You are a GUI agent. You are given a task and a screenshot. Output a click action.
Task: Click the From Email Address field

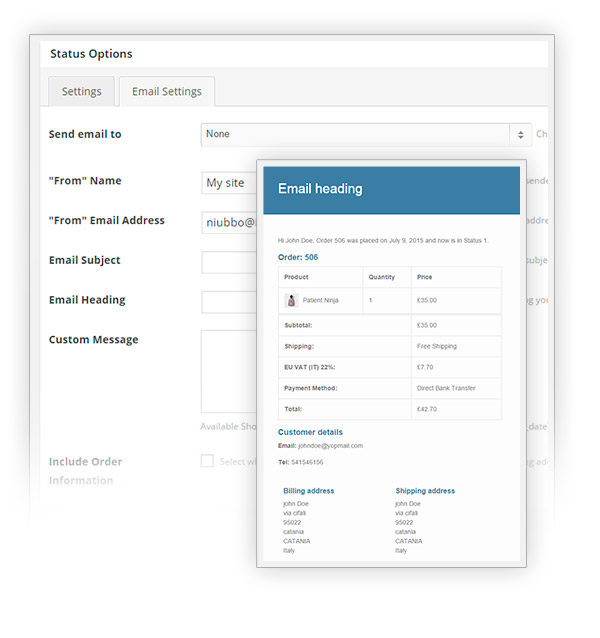coord(229,222)
